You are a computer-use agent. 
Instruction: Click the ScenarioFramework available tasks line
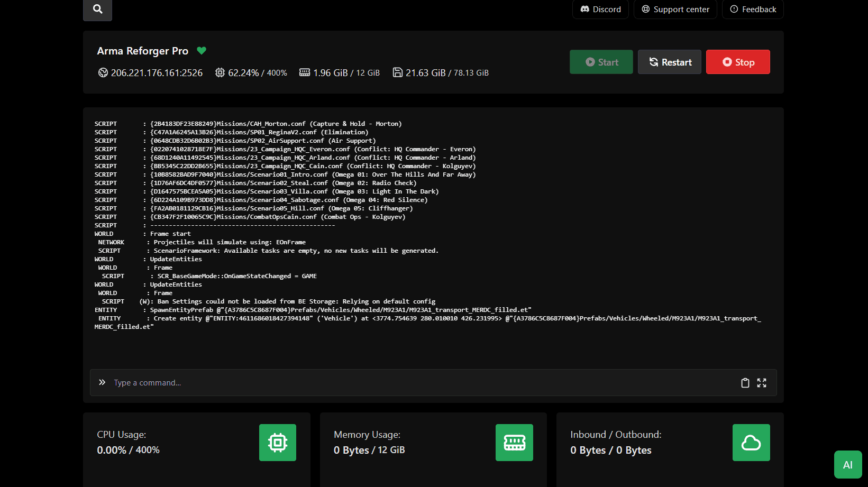[268, 251]
